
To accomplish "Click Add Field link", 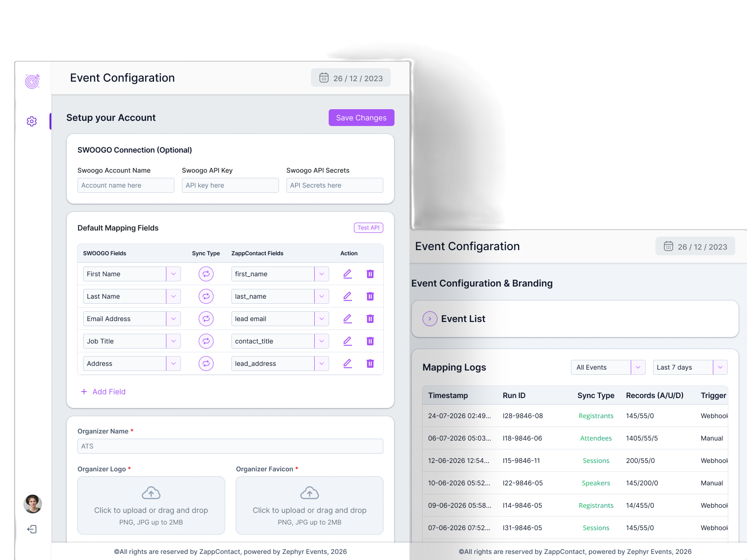I will (x=103, y=392).
